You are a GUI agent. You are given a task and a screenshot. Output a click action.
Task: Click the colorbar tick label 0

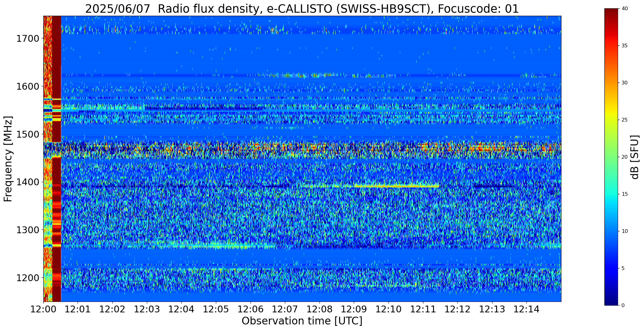coord(623,306)
